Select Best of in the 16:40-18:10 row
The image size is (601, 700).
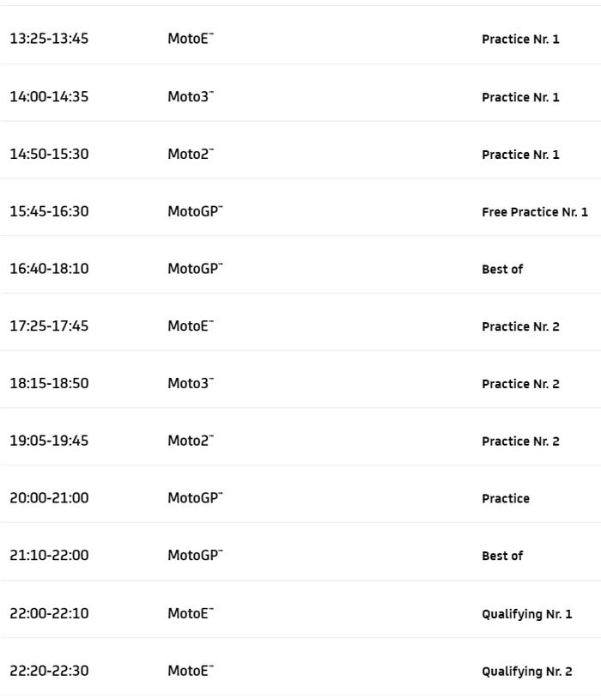pos(502,269)
